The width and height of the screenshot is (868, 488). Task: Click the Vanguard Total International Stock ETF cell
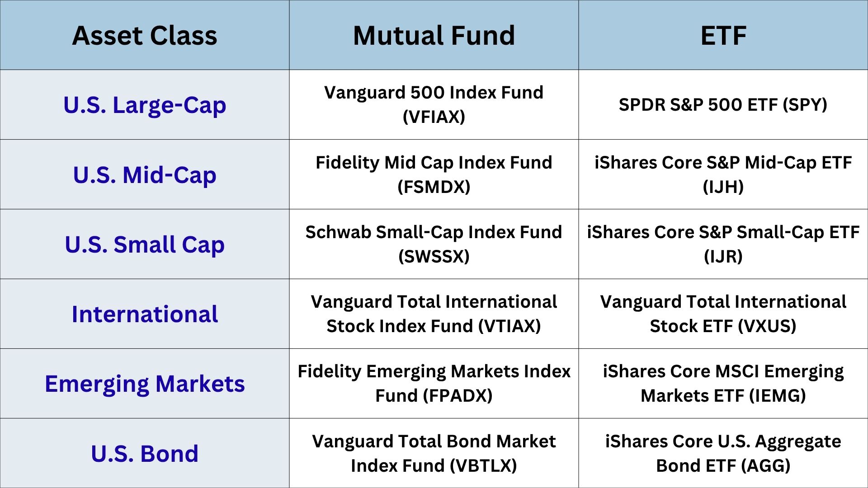point(723,314)
